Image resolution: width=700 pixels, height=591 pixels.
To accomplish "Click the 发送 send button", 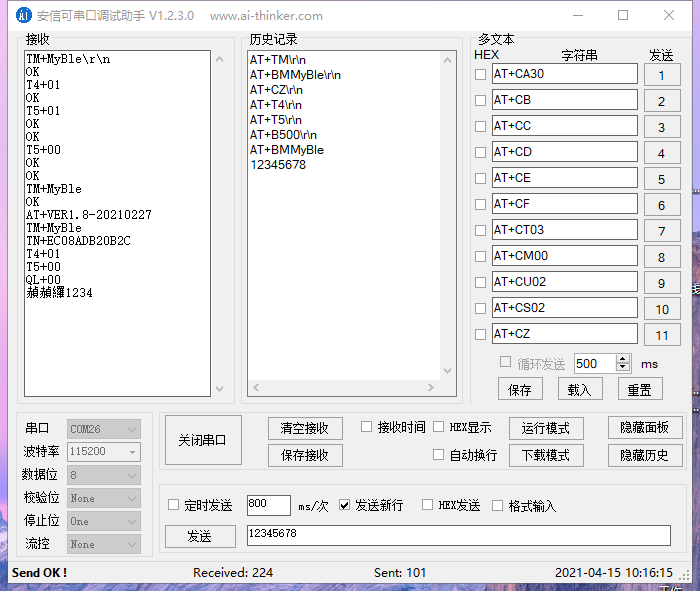I will click(x=200, y=536).
